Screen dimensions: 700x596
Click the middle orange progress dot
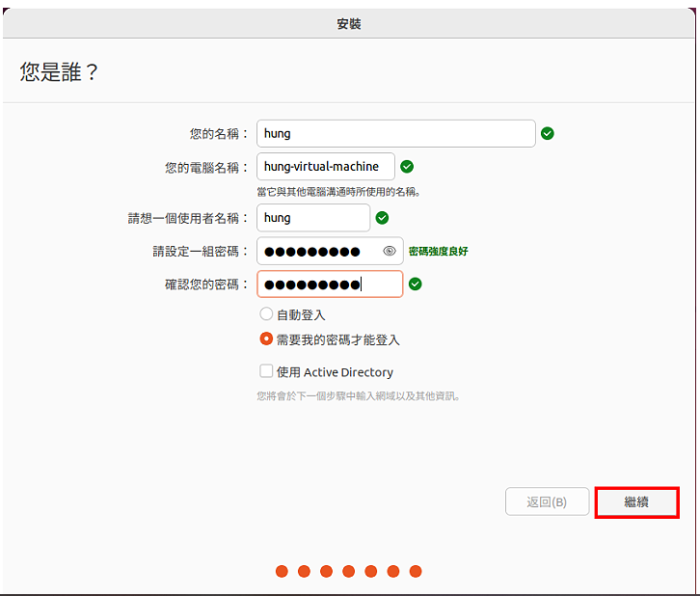click(x=349, y=571)
